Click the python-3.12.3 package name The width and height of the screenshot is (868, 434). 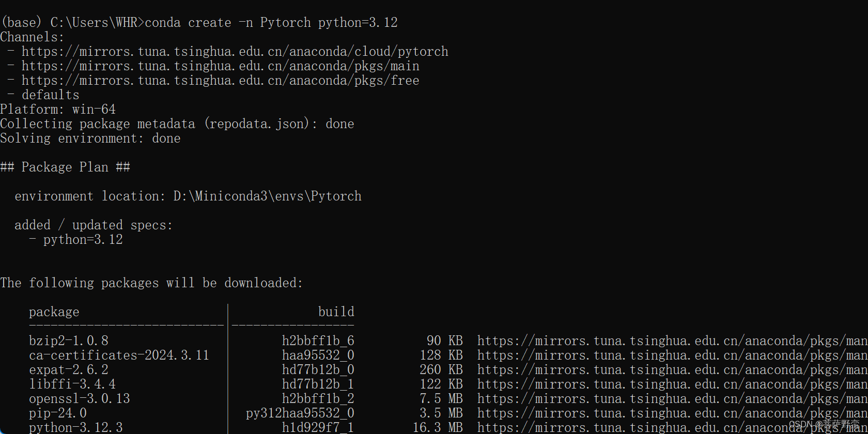pyautogui.click(x=76, y=428)
